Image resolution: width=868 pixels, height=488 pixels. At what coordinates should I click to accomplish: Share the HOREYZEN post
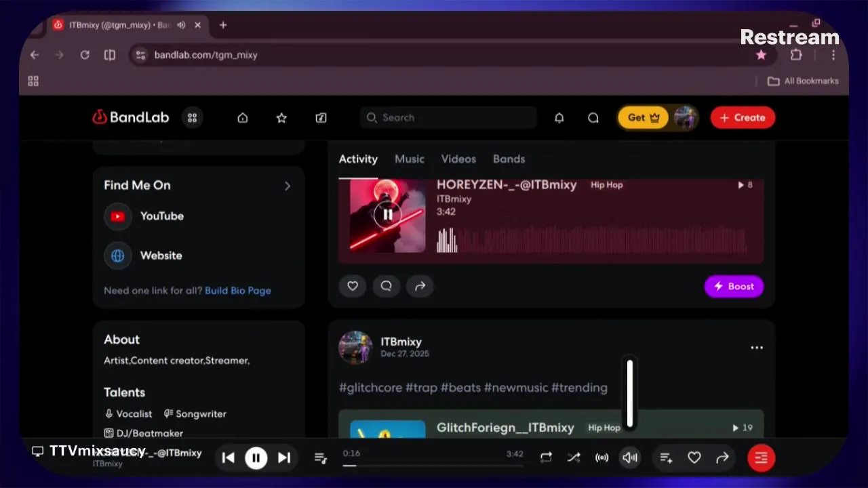pos(420,286)
